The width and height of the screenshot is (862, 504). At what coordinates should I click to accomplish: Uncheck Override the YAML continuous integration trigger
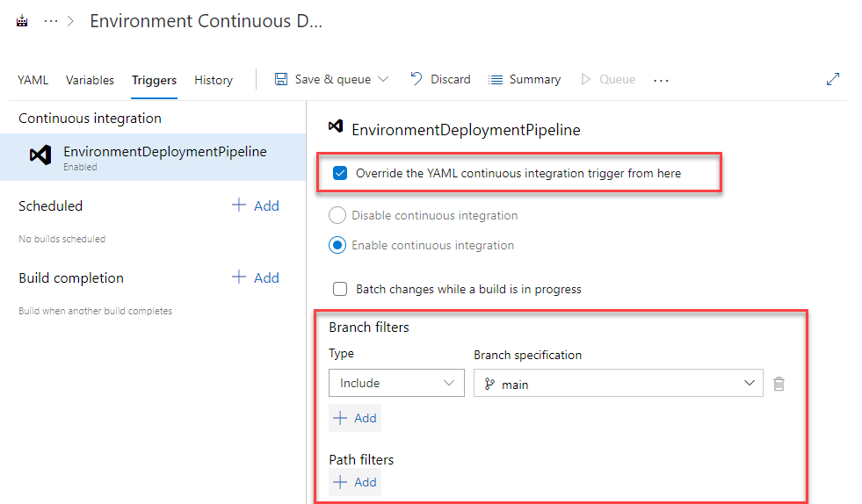[x=340, y=173]
